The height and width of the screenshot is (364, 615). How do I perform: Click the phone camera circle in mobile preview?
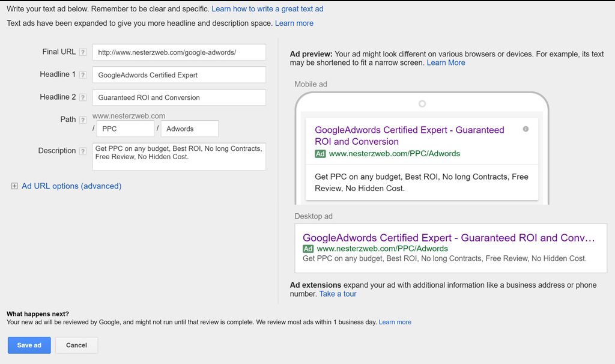click(x=422, y=103)
